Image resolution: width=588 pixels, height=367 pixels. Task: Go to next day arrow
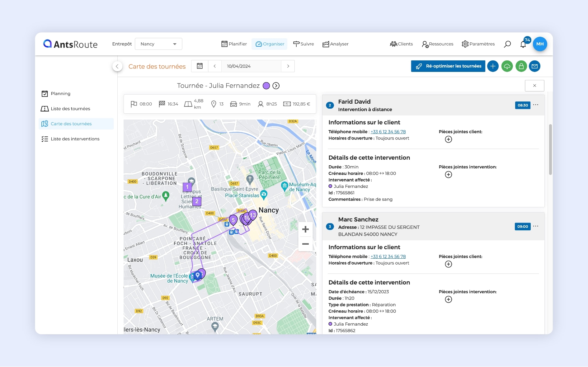[x=288, y=66]
